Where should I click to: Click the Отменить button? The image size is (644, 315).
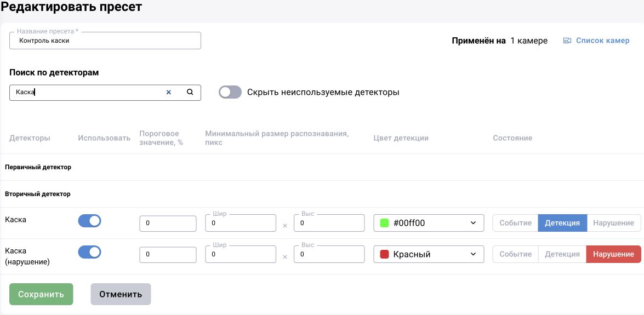point(121,294)
